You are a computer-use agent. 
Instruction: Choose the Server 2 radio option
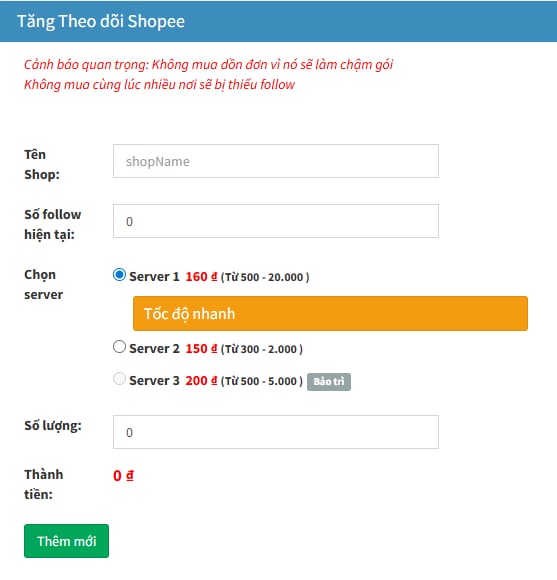[119, 347]
